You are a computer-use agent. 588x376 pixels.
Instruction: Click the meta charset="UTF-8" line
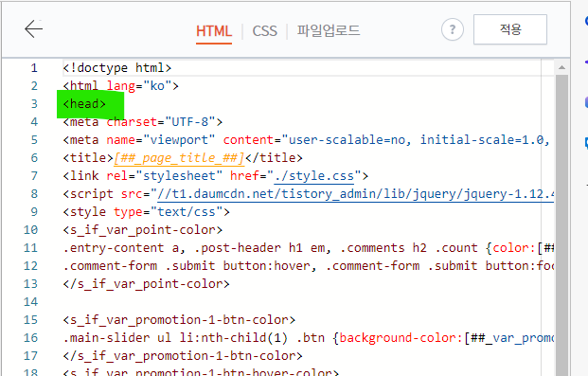pyautogui.click(x=142, y=122)
